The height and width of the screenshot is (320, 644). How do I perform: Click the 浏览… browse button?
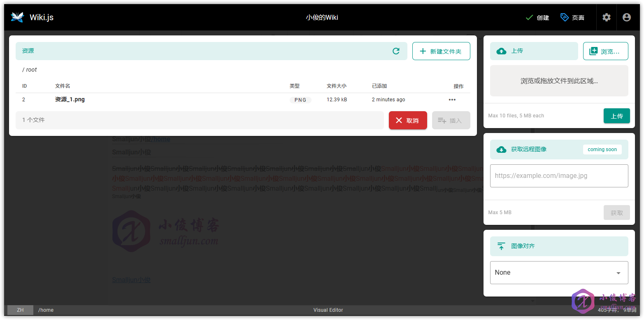(x=605, y=51)
